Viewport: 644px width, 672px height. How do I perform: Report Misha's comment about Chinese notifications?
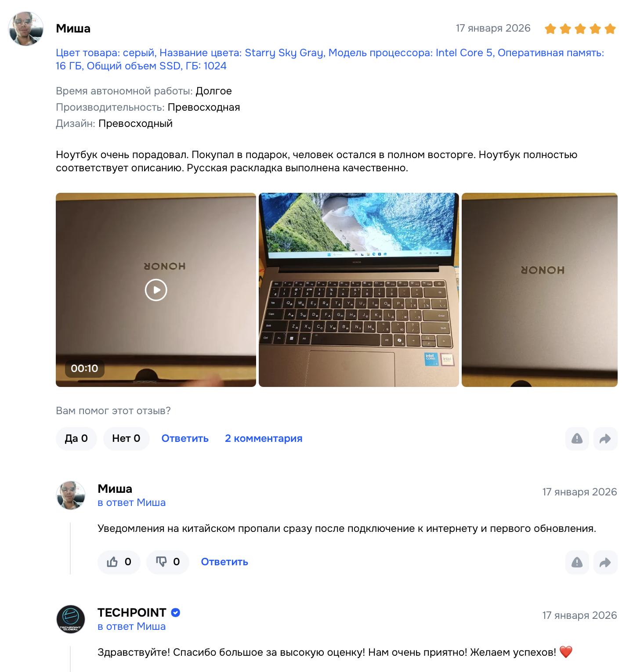pos(577,562)
